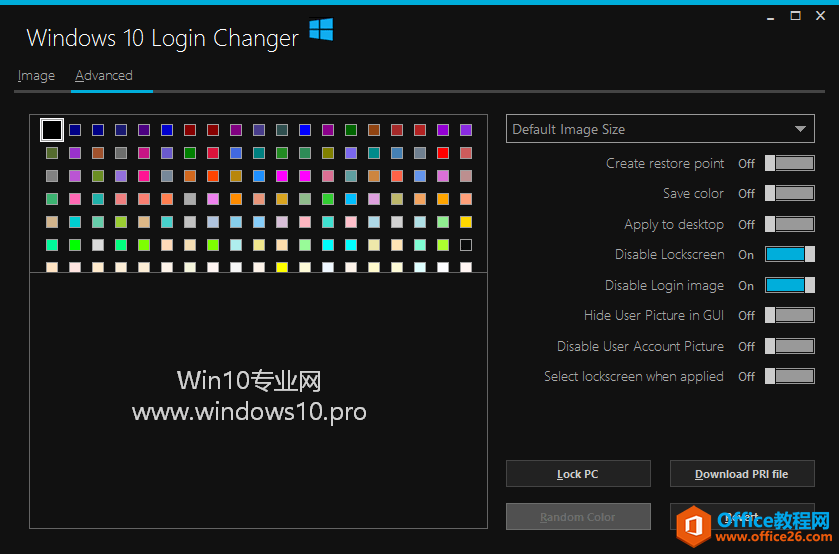The height and width of the screenshot is (554, 839).
Task: Select the deep pink swatch in third row
Action: tap(144, 176)
